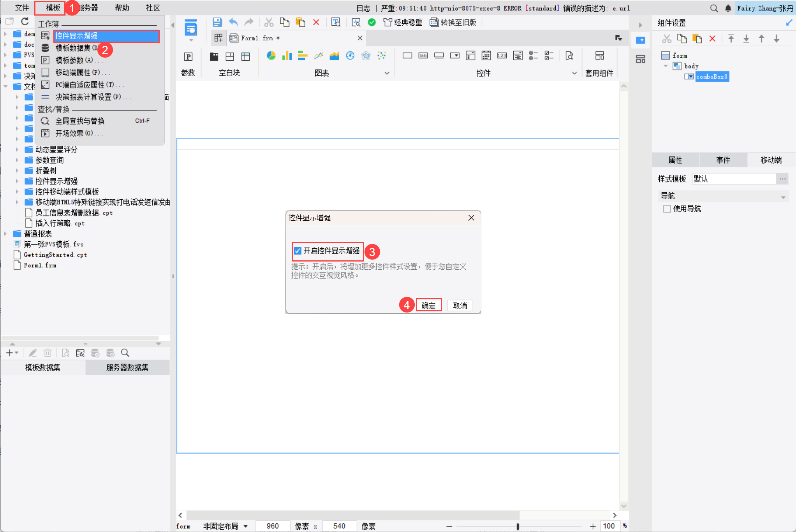Screen dimensions: 796x532
Task: Enable the 使用导航 checkbox
Action: (x=667, y=209)
